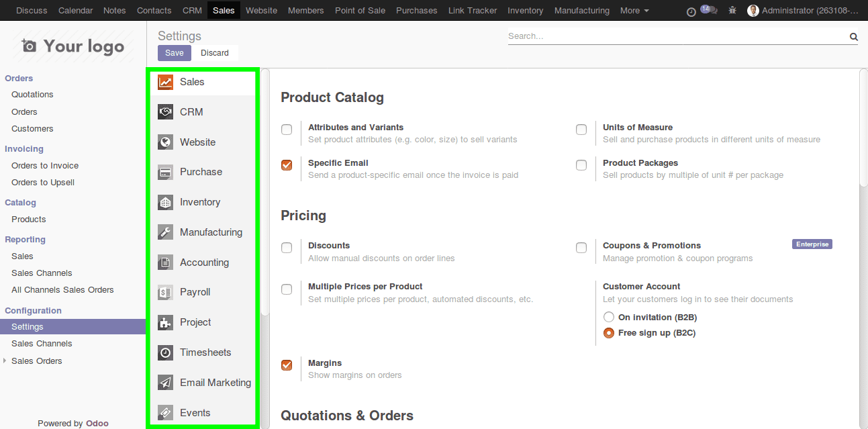
Task: Enable Multiple Prices per Product checkbox
Action: tap(287, 289)
